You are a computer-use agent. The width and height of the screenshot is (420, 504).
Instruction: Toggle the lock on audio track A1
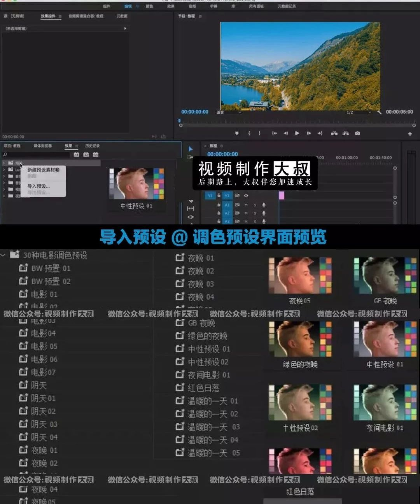click(x=219, y=205)
